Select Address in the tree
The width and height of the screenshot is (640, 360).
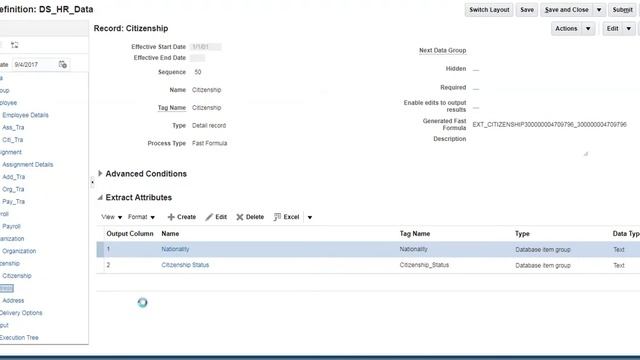(x=13, y=300)
